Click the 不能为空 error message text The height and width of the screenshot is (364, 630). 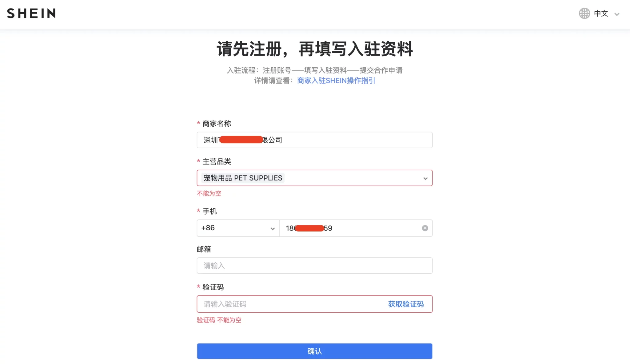pos(209,193)
